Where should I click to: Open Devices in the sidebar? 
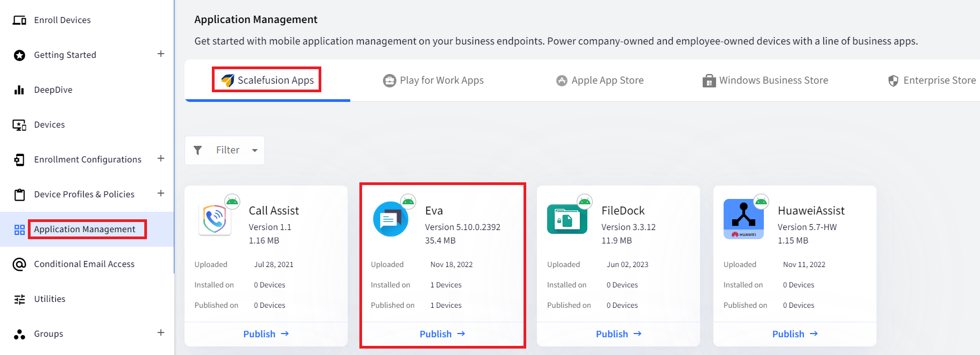(49, 125)
